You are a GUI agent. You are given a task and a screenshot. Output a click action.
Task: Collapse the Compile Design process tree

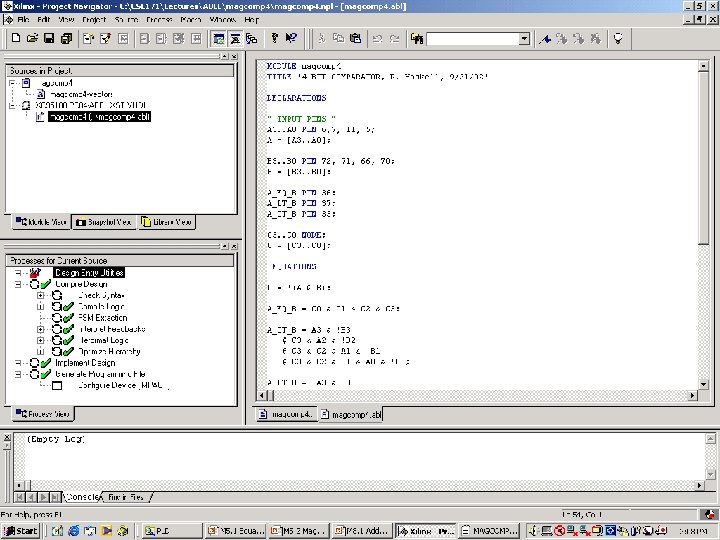pyautogui.click(x=19, y=285)
